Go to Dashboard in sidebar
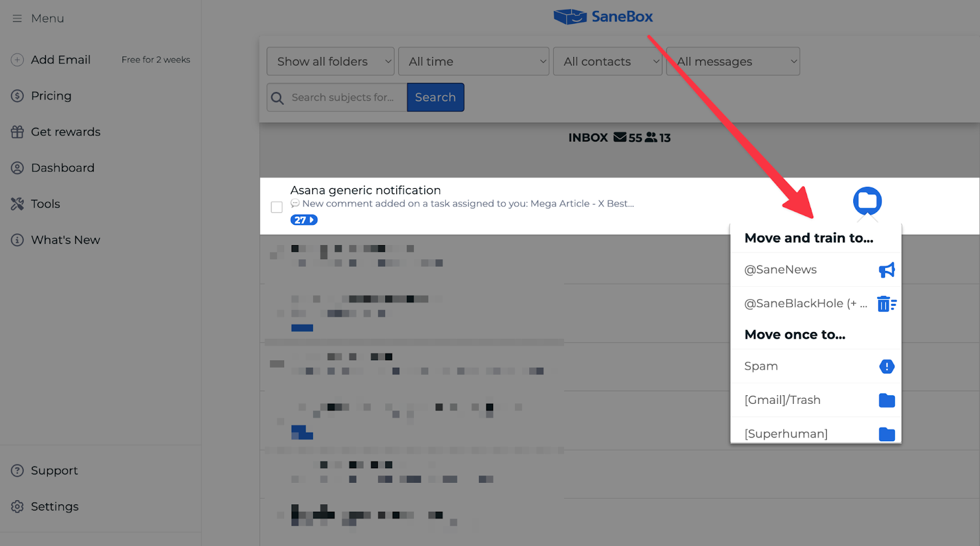 [x=62, y=168]
